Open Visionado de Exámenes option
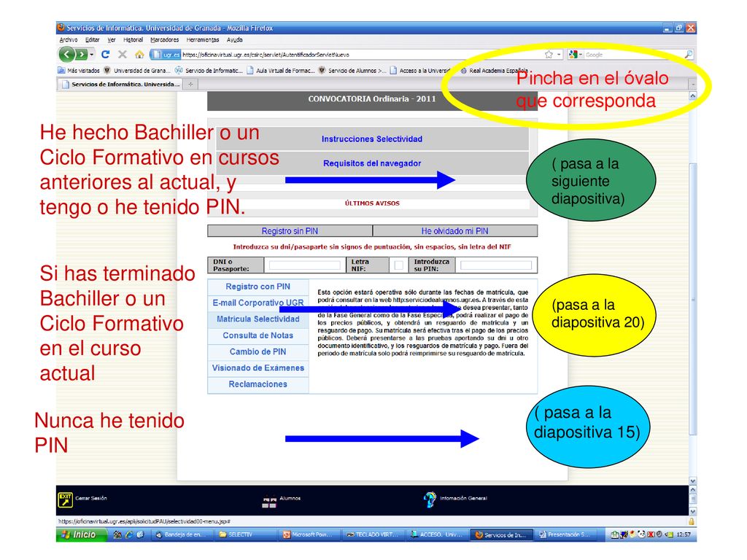Screen dimensions: 747x560 point(258,367)
